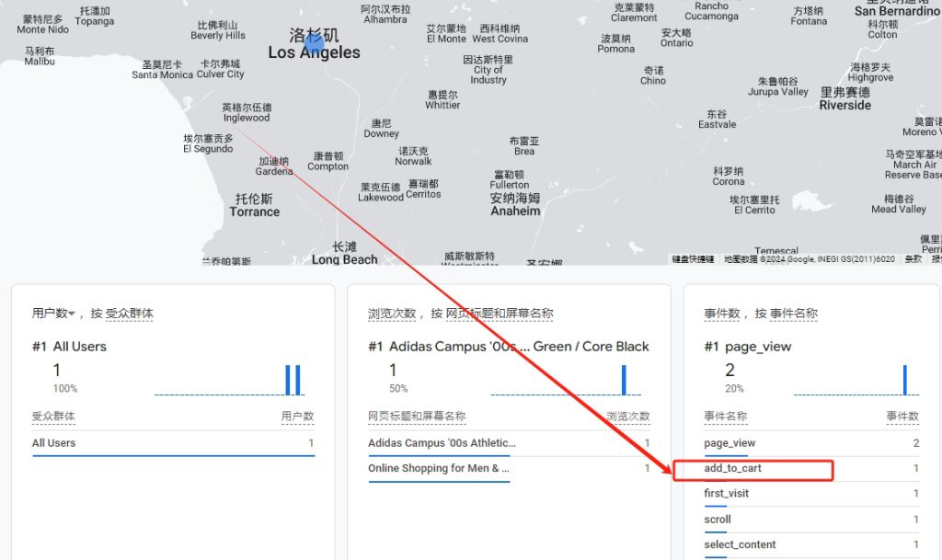The height and width of the screenshot is (560, 942).
Task: Click 键盘快捷键 button on the map
Action: 693,259
